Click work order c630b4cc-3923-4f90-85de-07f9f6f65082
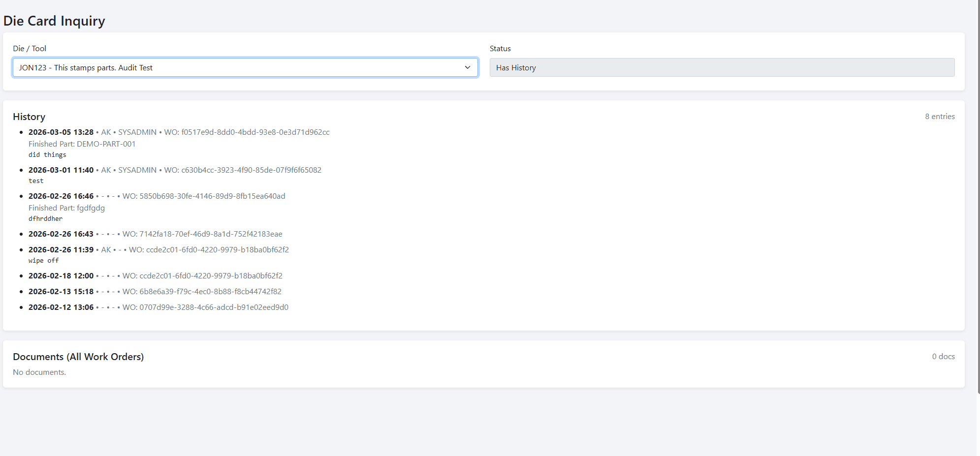The width and height of the screenshot is (980, 456). [251, 170]
